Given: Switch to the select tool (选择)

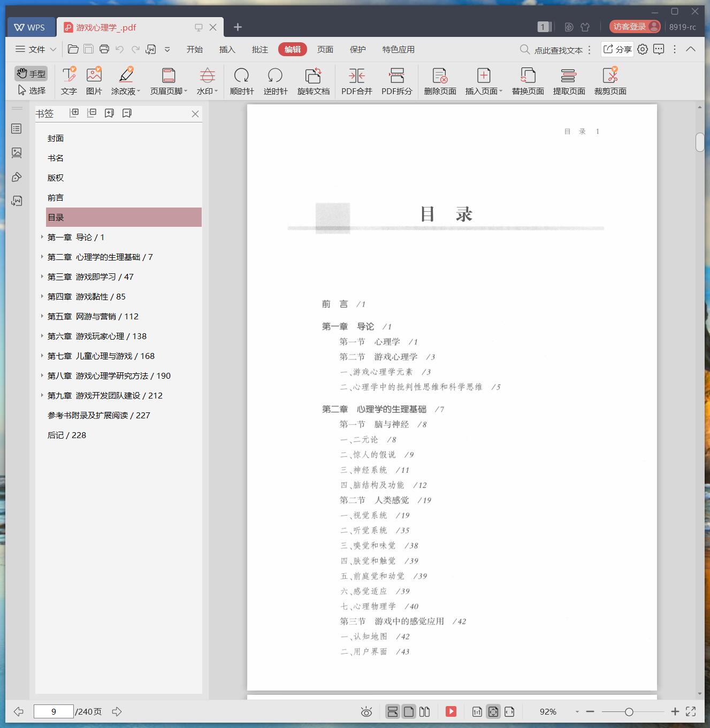Looking at the screenshot, I should click(x=32, y=90).
